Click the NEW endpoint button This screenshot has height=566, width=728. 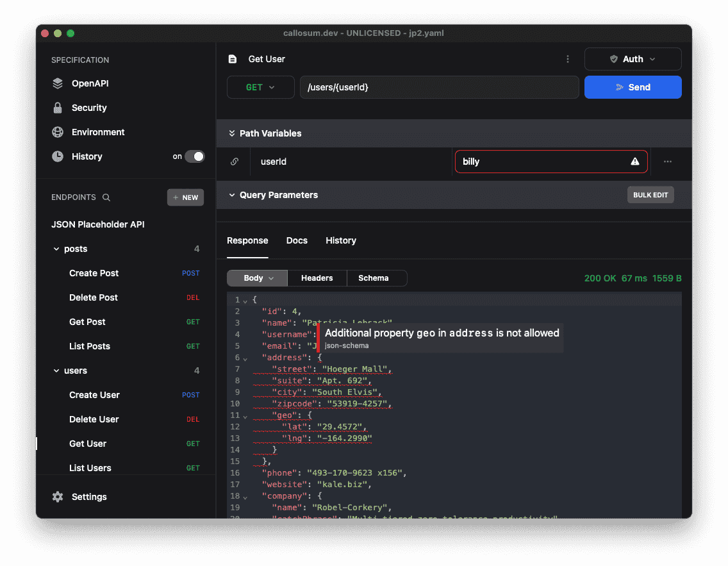tap(185, 197)
